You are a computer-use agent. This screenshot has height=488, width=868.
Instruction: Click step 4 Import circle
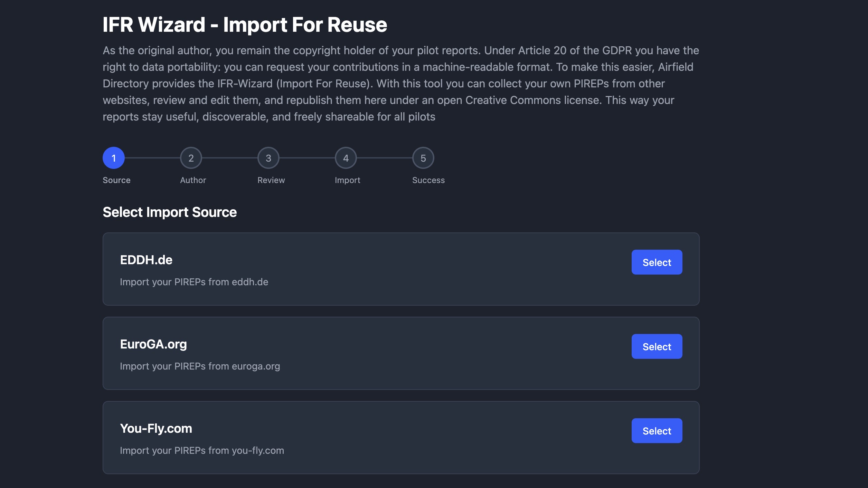[346, 158]
